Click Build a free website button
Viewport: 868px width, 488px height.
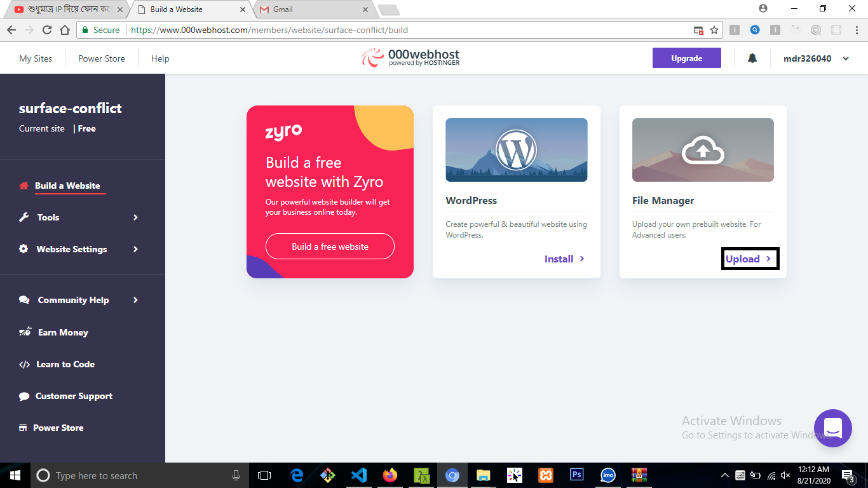pos(330,247)
